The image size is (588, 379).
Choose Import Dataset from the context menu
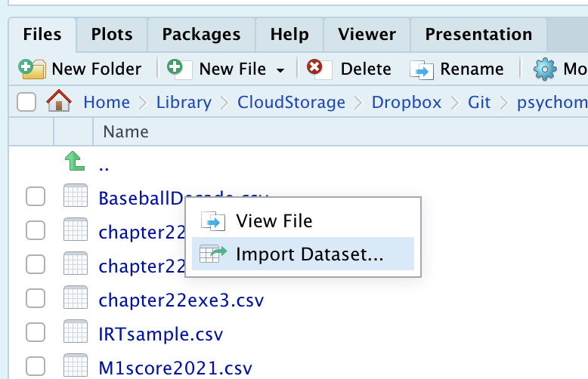click(x=309, y=254)
